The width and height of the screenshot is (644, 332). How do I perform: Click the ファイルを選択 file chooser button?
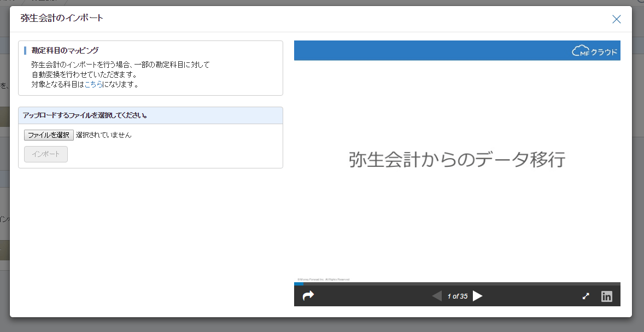click(x=49, y=135)
